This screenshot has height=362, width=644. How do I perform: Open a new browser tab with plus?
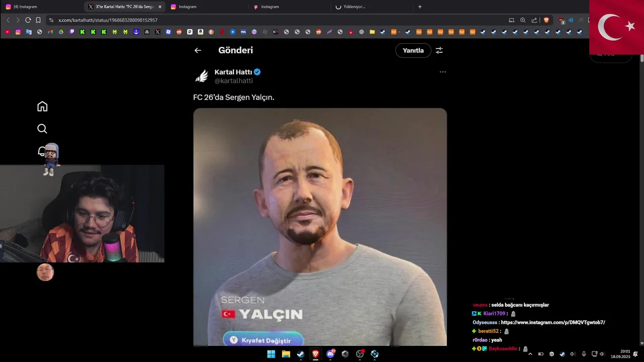click(x=420, y=7)
